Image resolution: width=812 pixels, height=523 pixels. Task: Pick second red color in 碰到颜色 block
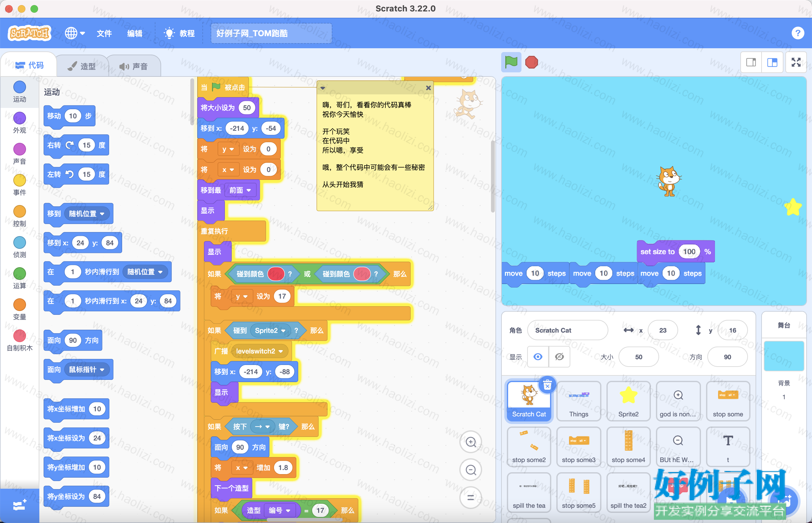coord(362,274)
